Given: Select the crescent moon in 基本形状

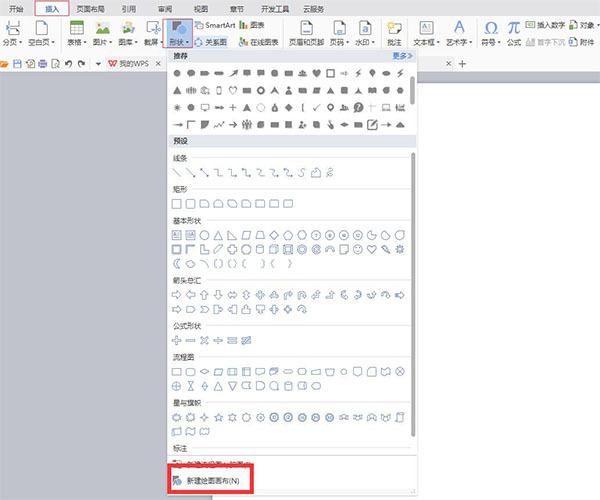Looking at the screenshot, I should (x=176, y=264).
